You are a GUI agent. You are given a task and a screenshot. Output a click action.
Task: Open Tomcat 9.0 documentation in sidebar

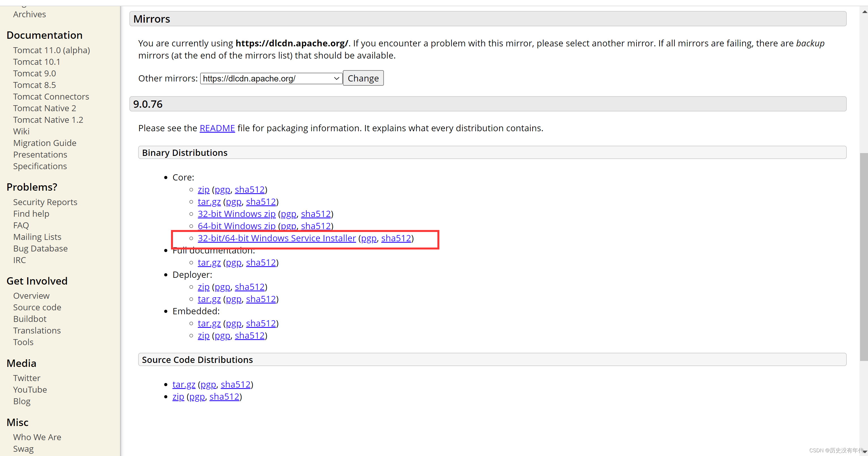[34, 74]
